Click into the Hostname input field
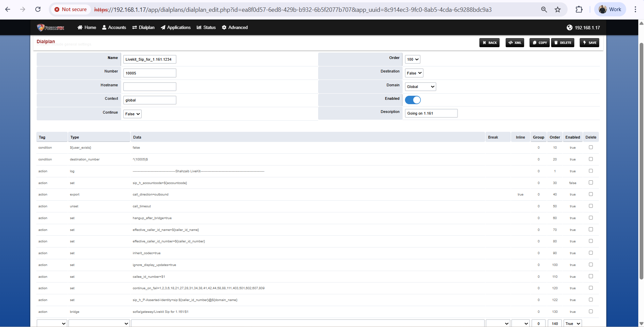The width and height of the screenshot is (644, 327). pyautogui.click(x=149, y=87)
